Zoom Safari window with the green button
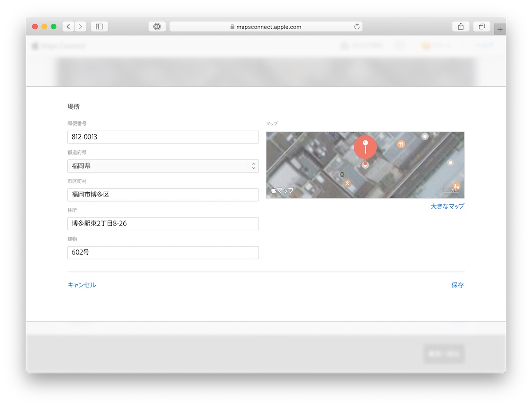 (54, 27)
